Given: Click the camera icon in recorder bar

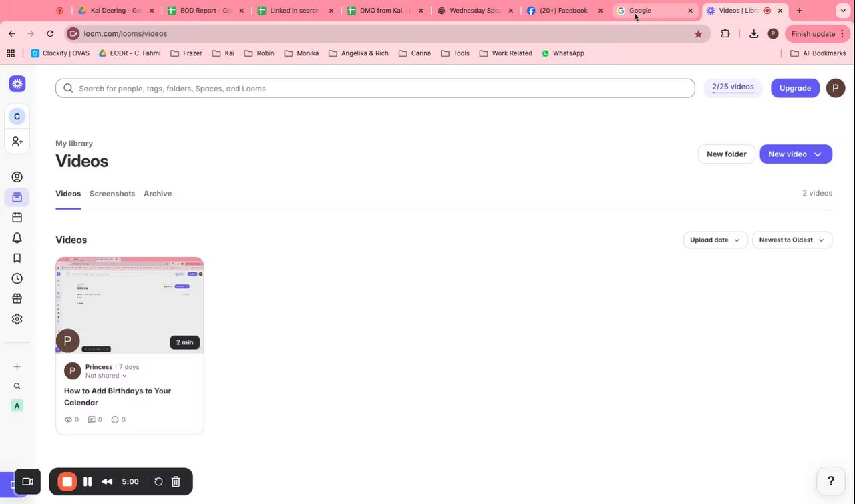Looking at the screenshot, I should [x=27, y=481].
